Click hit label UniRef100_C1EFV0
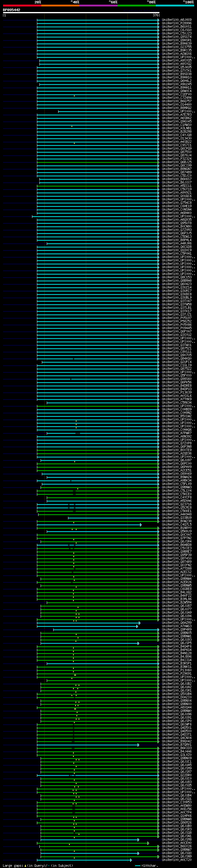The image size is (197, 868). click(177, 94)
